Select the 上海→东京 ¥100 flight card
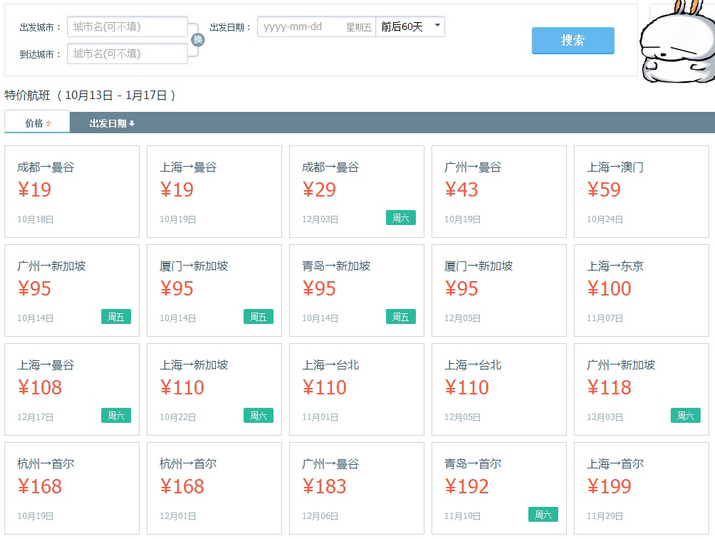 [640, 290]
